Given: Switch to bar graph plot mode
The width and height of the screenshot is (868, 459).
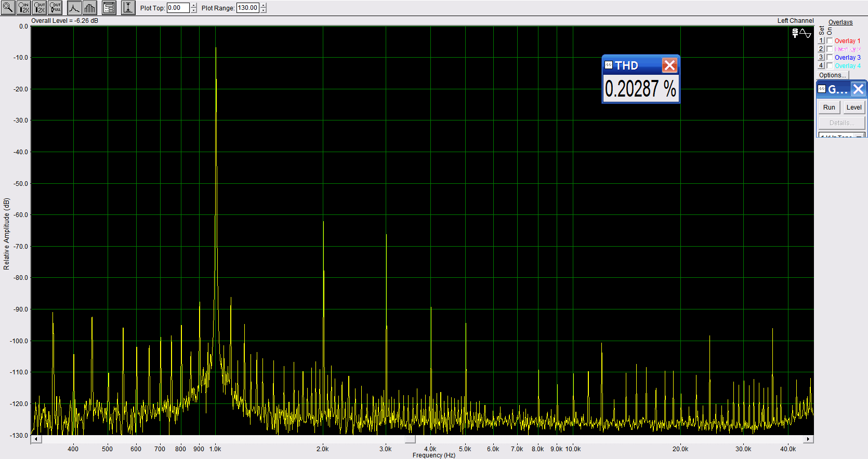Looking at the screenshot, I should (x=90, y=8).
